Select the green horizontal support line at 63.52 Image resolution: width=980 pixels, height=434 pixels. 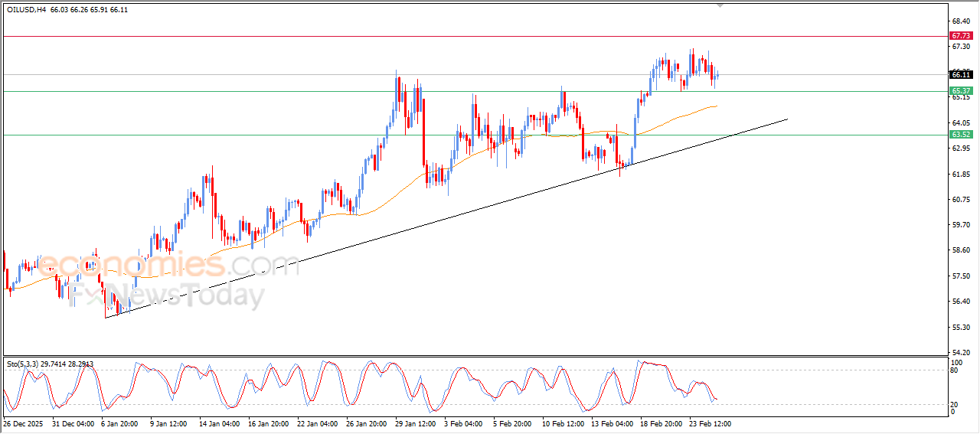tap(230, 135)
